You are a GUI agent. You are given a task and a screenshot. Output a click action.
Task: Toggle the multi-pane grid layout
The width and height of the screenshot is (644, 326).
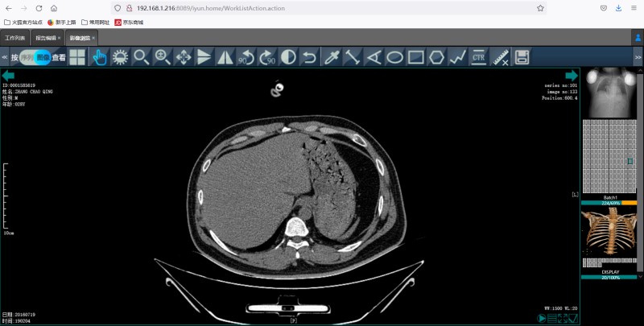[x=78, y=57]
